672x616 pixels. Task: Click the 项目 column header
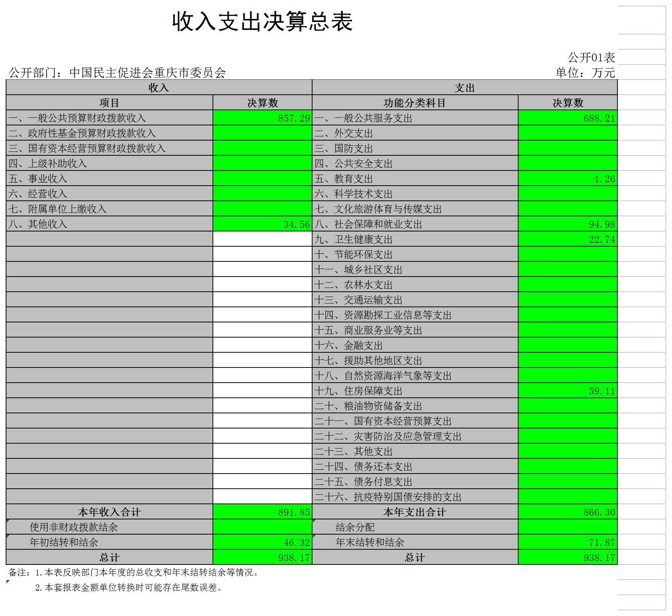109,103
